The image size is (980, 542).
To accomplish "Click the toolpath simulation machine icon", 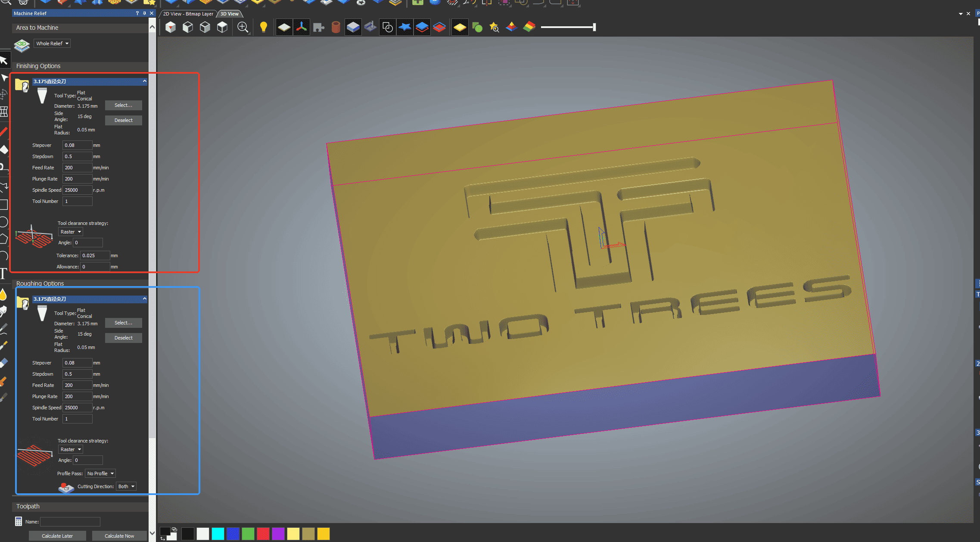I will point(370,28).
